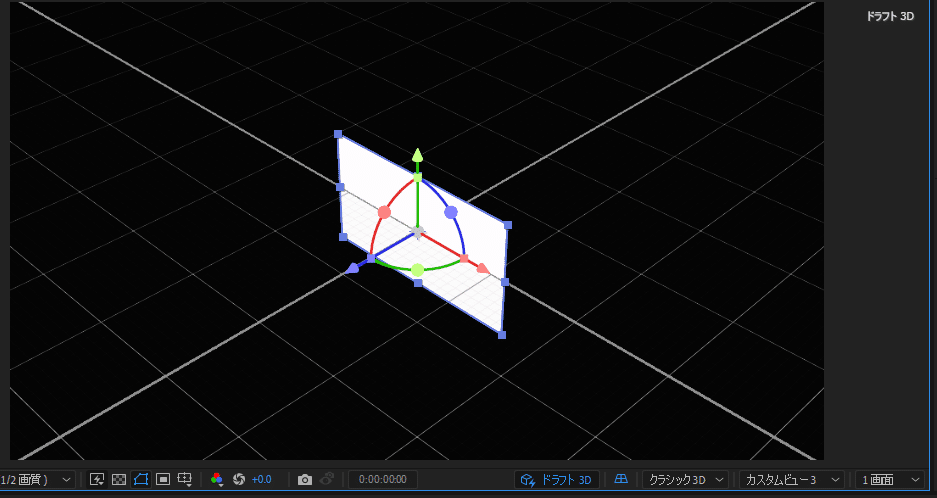This screenshot has height=498, width=937.
Task: Click the 0:00:00:00 timecode field
Action: tap(383, 479)
